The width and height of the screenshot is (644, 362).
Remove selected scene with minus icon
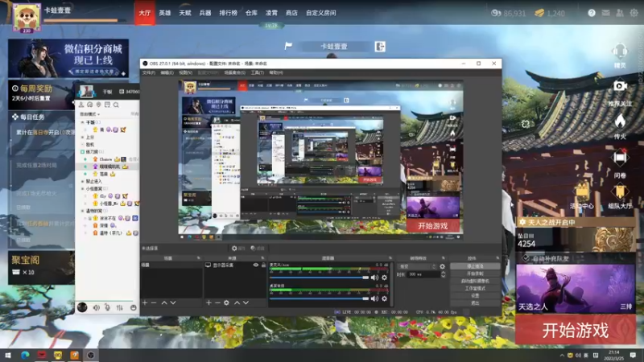[x=154, y=302]
